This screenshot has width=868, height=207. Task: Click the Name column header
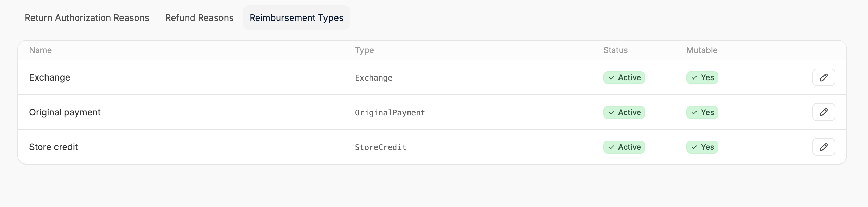(x=40, y=50)
